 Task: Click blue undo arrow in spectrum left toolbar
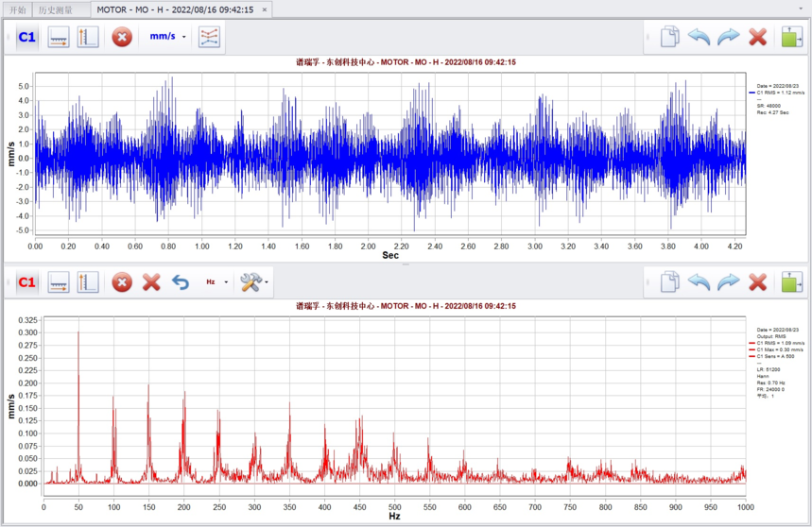pyautogui.click(x=181, y=282)
